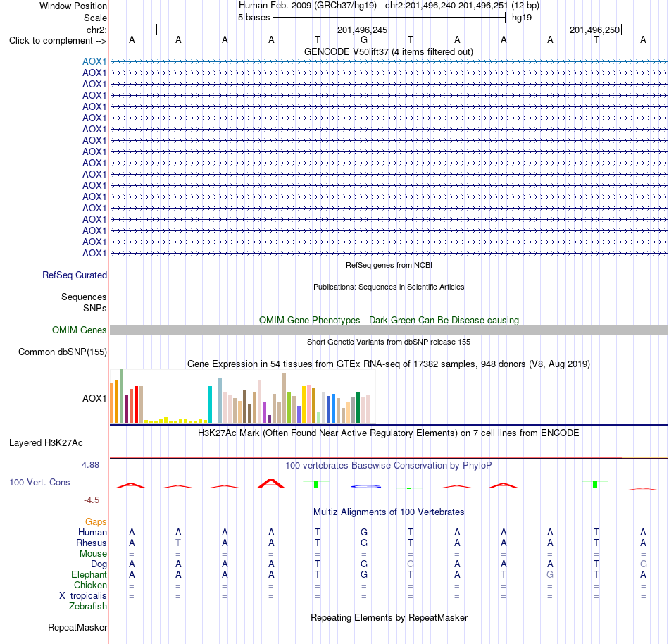Click 'RefSeq genes from NCBI' track title
Screen dimensions: 669x644
389,265
